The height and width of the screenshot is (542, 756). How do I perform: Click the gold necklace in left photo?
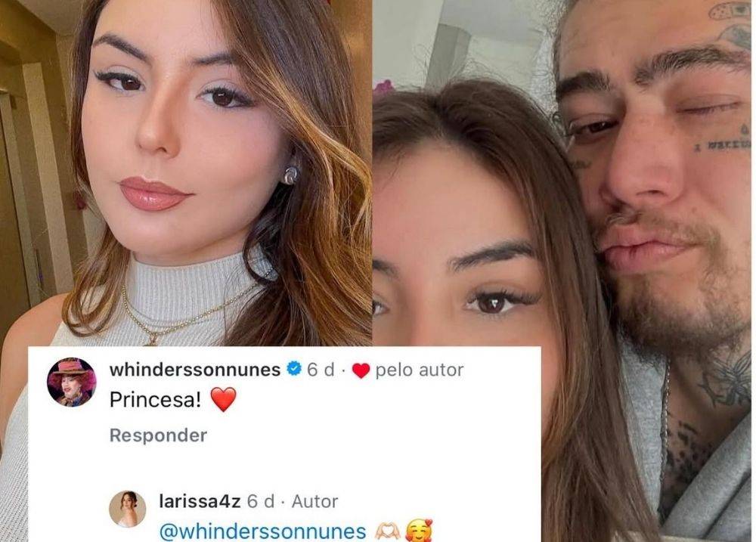[188, 314]
